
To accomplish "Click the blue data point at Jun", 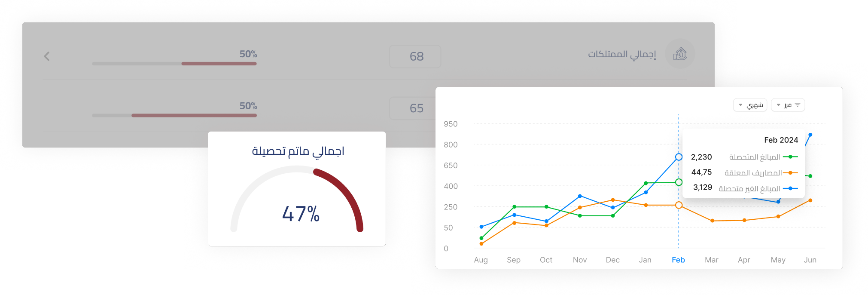I will 810,135.
